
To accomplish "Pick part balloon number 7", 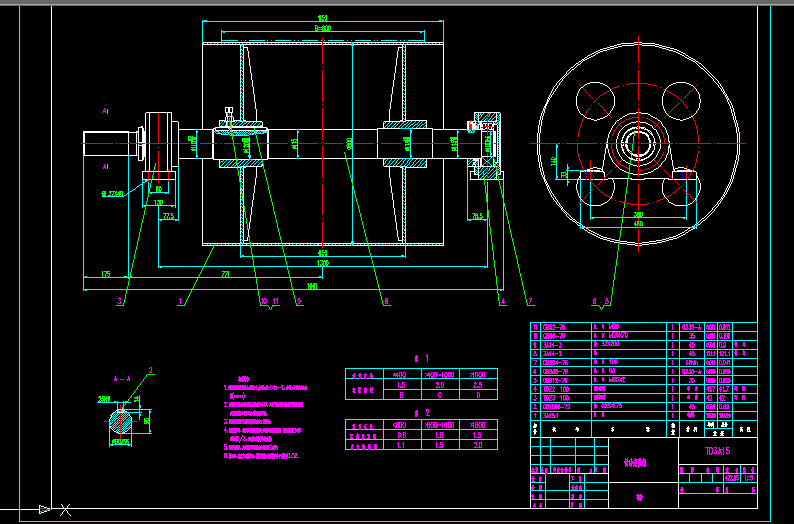I will coord(530,300).
